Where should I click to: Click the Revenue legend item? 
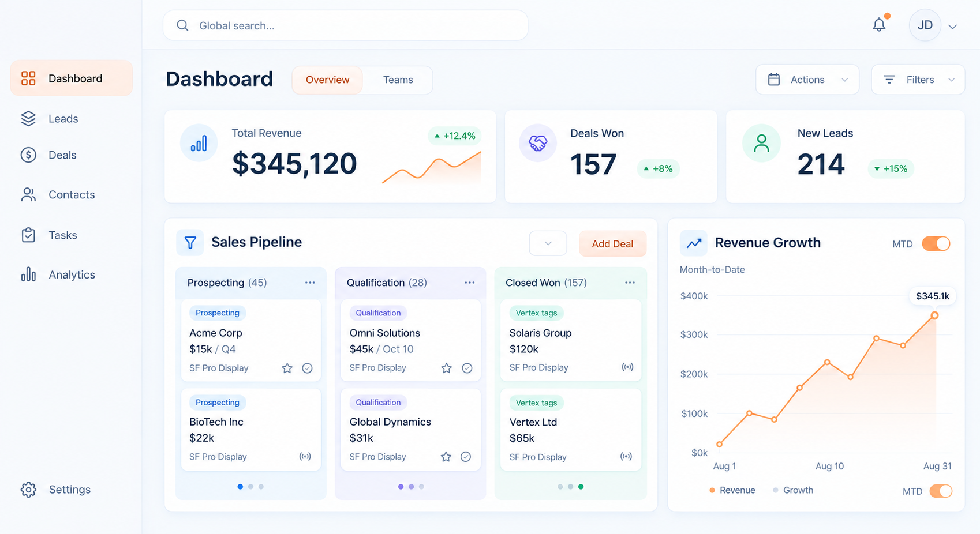pos(732,490)
